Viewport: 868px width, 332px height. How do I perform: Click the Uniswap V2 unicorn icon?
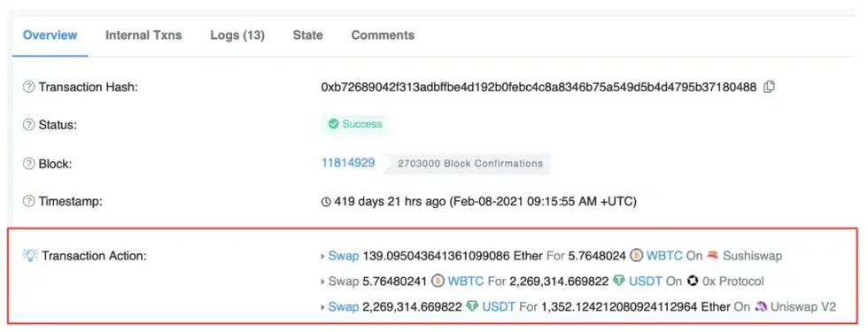point(761,306)
